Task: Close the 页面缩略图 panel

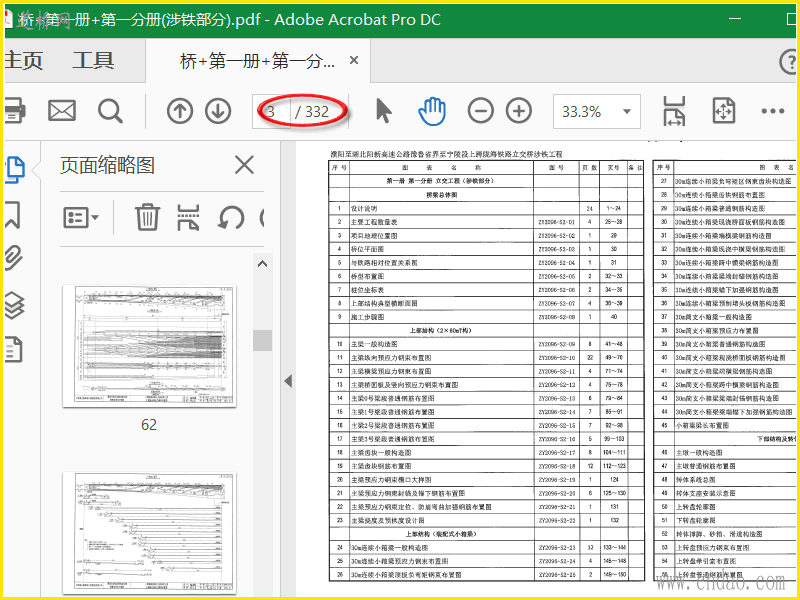Action: (x=244, y=165)
